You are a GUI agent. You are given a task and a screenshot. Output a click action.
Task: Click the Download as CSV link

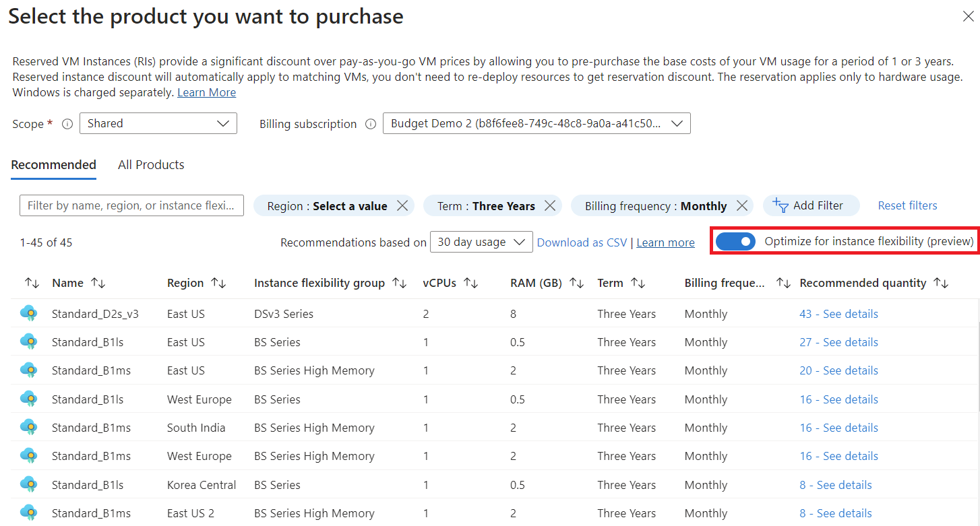click(581, 242)
